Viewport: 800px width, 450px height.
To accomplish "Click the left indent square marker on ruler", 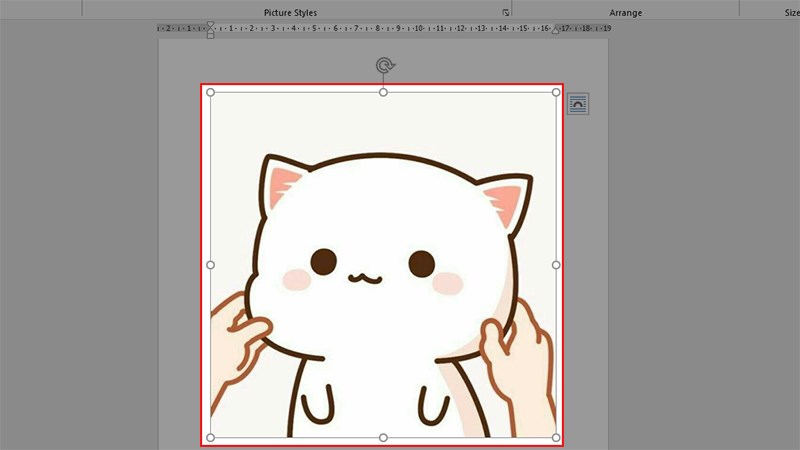I will tap(210, 35).
